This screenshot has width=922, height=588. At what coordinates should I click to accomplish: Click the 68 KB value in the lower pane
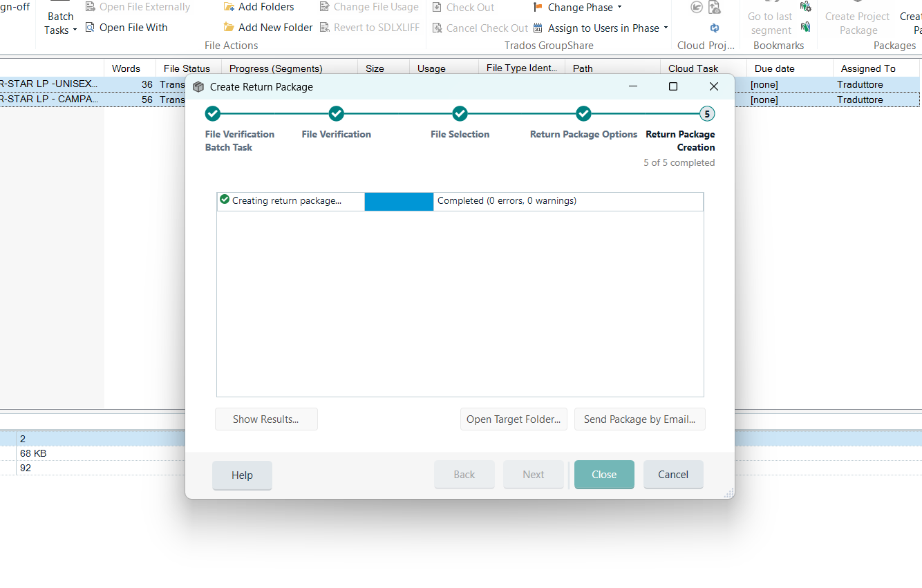[33, 453]
